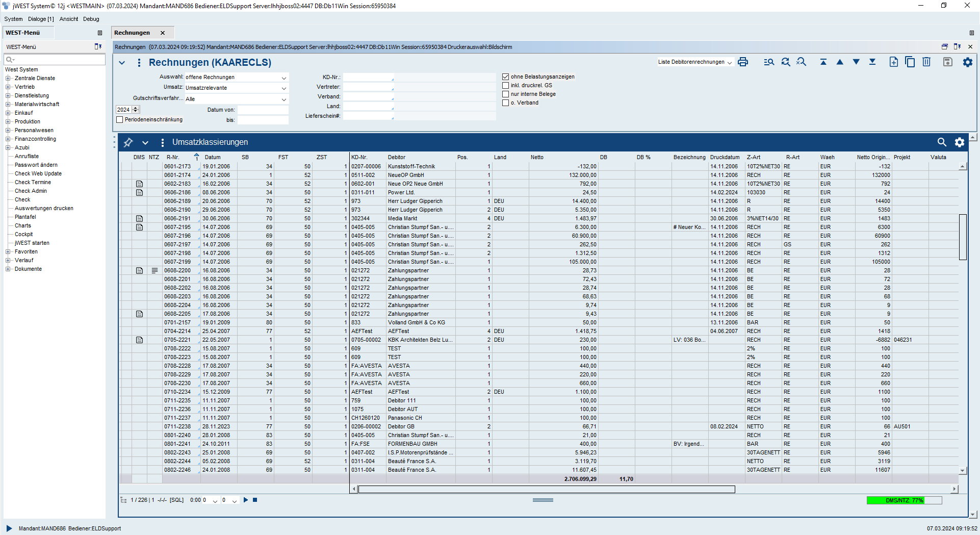Screen dimensions: 980x535
Task: Open the Ansicht menu
Action: [x=69, y=19]
